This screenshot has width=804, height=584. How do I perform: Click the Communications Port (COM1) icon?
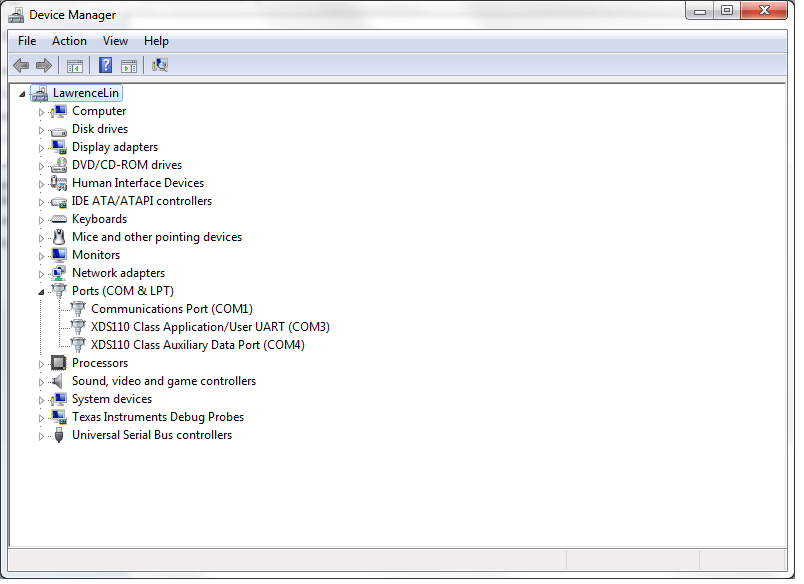(x=78, y=310)
